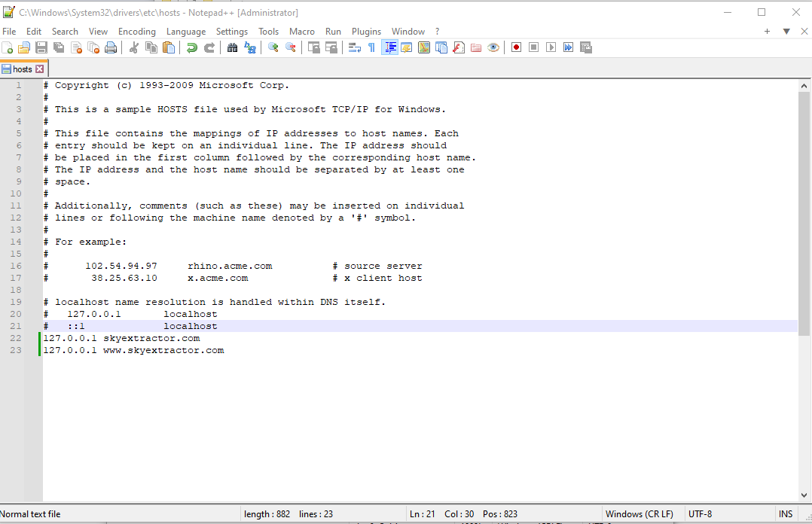Toggle word wrap toolbar button
This screenshot has width=812, height=524.
tap(354, 47)
